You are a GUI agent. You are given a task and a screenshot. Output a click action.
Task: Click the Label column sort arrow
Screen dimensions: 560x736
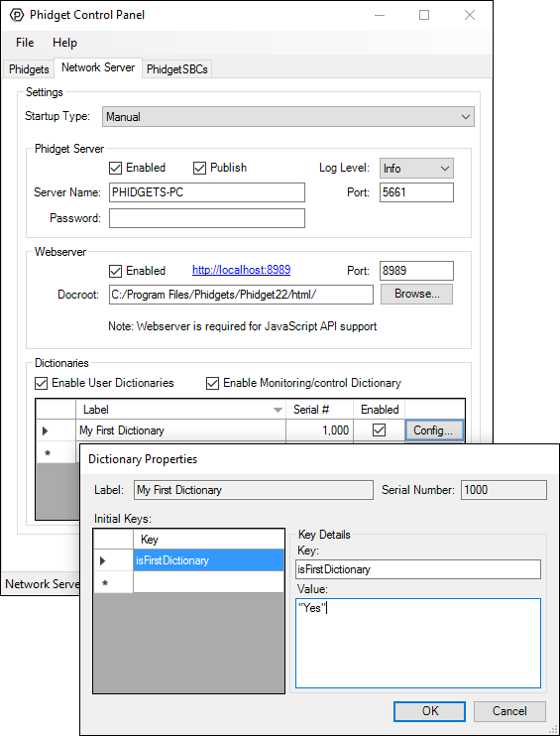pos(278,411)
